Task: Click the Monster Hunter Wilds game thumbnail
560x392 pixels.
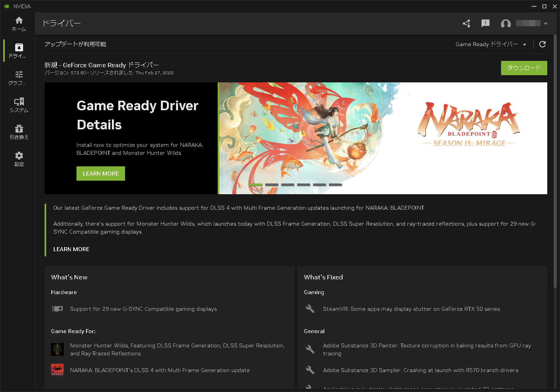Action: (57, 349)
